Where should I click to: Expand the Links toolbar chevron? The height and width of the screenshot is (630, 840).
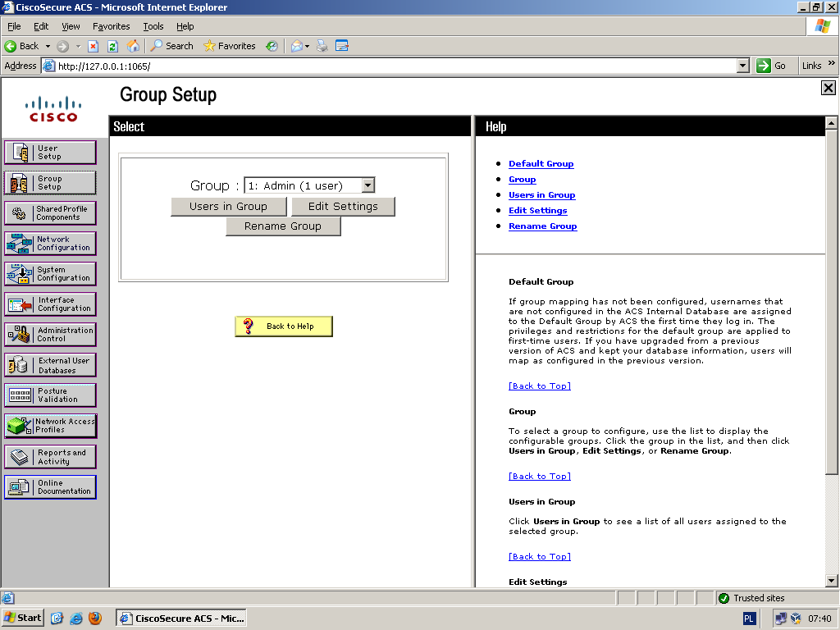click(832, 63)
